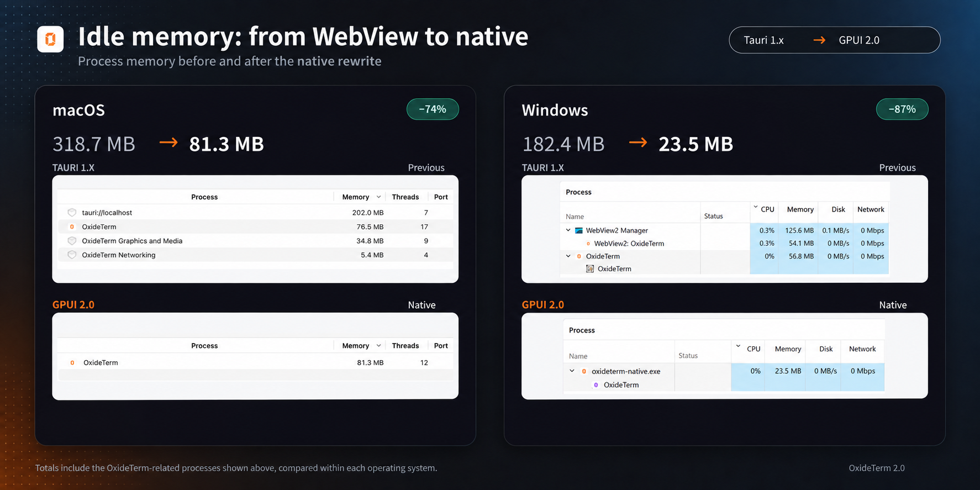The image size is (980, 490).
Task: Open the Memory sort chevron in the macOS GPUI table
Action: click(378, 345)
